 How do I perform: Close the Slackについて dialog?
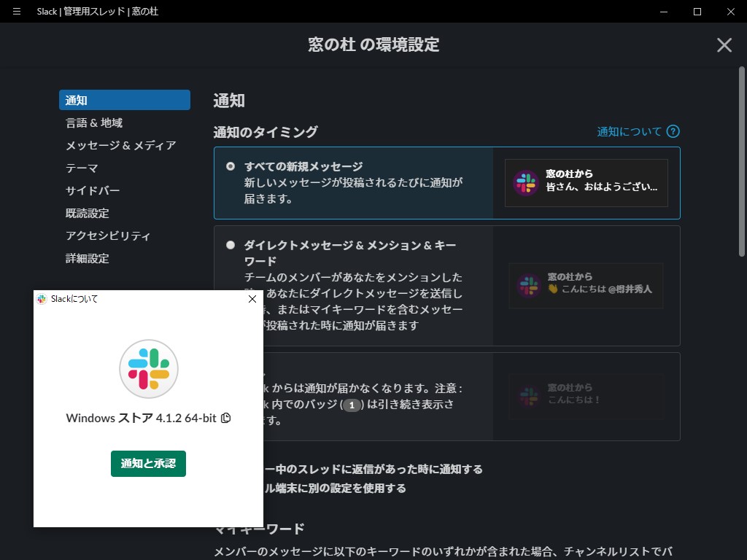click(x=252, y=298)
